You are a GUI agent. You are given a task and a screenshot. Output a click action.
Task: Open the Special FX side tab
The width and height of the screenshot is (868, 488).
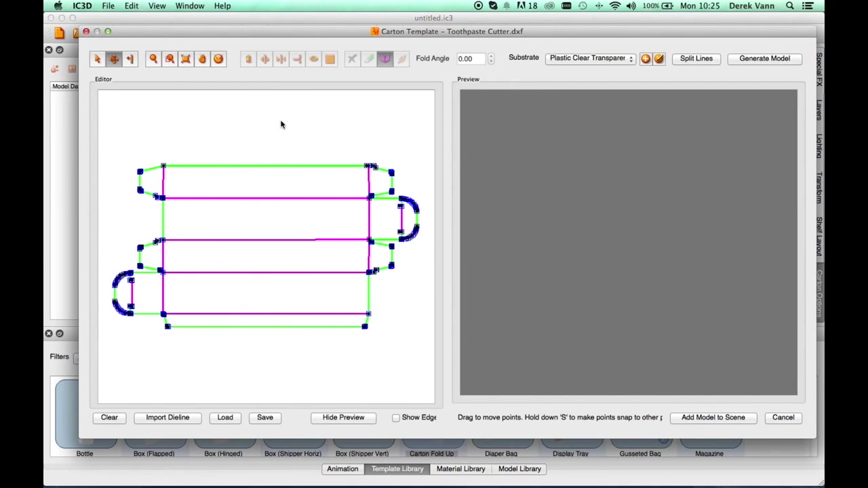(x=819, y=69)
